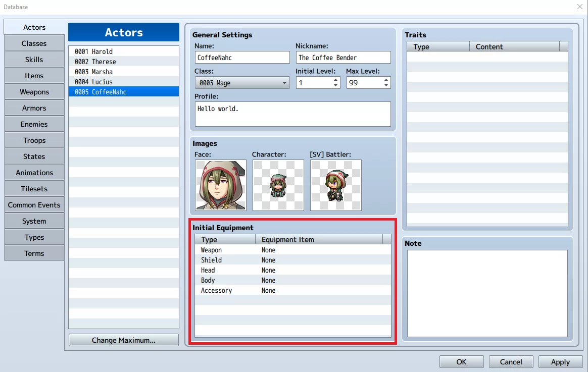Click the Traits Type column header
This screenshot has width=588, height=372.
(x=438, y=46)
